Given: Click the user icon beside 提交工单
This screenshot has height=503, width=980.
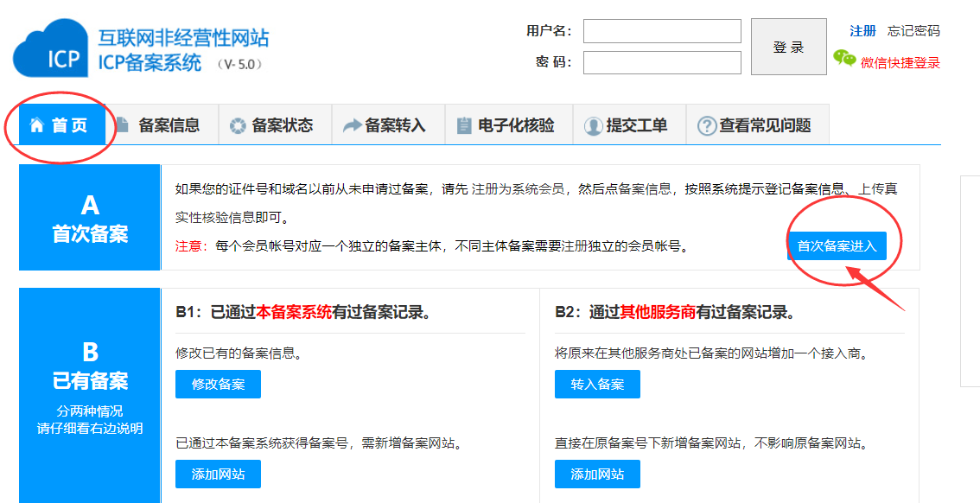Looking at the screenshot, I should click(593, 126).
